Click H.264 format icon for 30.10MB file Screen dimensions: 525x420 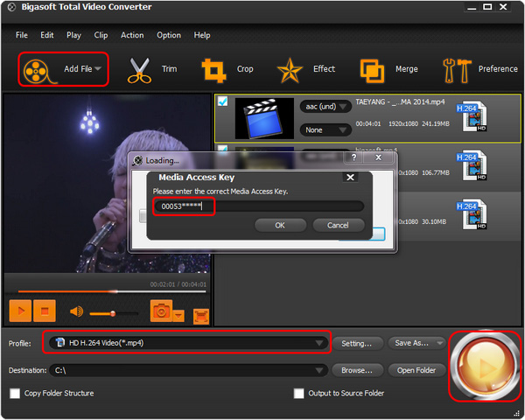(472, 214)
